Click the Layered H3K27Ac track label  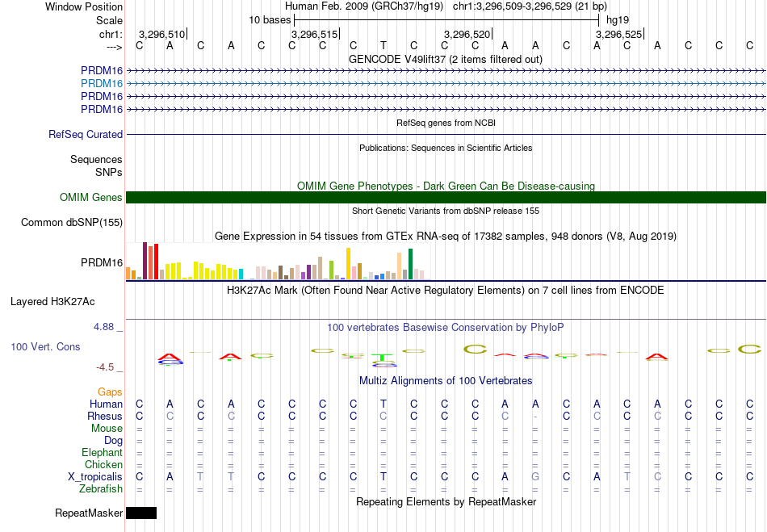click(52, 302)
